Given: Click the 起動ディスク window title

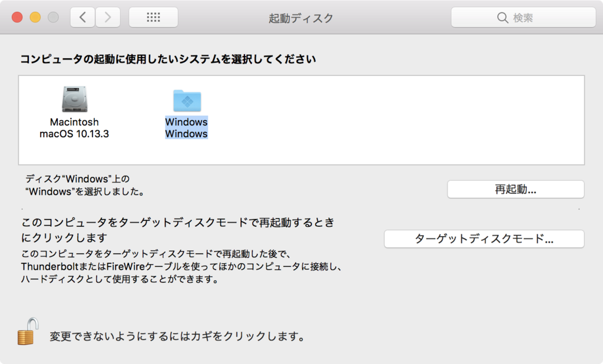Looking at the screenshot, I should point(301,18).
